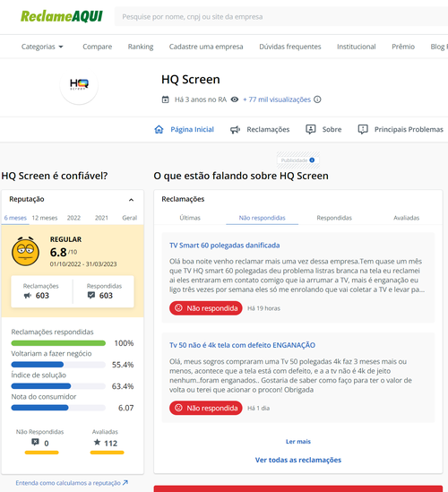Image resolution: width=448 pixels, height=492 pixels.
Task: Open the Reclamações company tab
Action: point(260,129)
